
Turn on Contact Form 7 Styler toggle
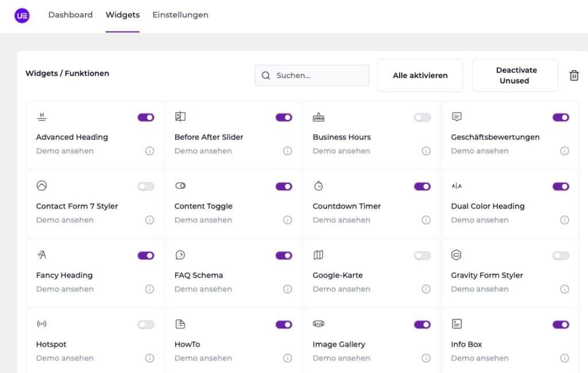(146, 186)
